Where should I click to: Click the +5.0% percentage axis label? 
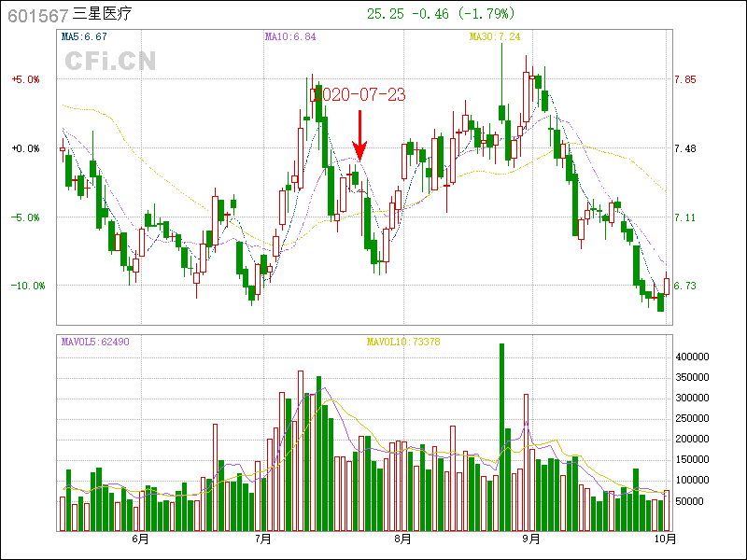[25, 80]
